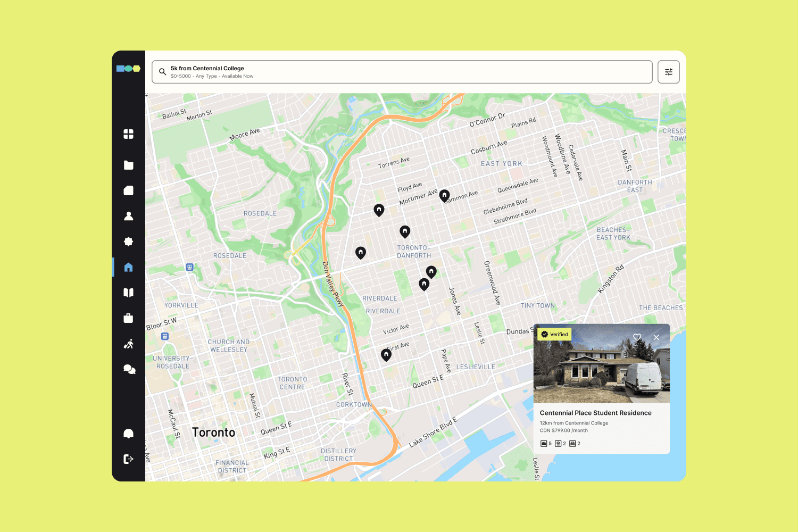Click the logout arrow icon
This screenshot has width=798, height=532.
pyautogui.click(x=128, y=459)
